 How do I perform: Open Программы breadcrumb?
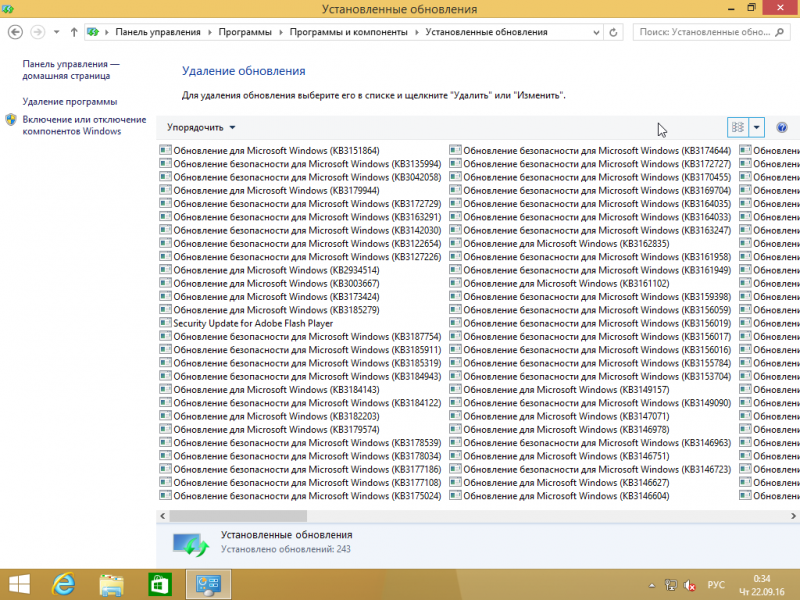(245, 32)
